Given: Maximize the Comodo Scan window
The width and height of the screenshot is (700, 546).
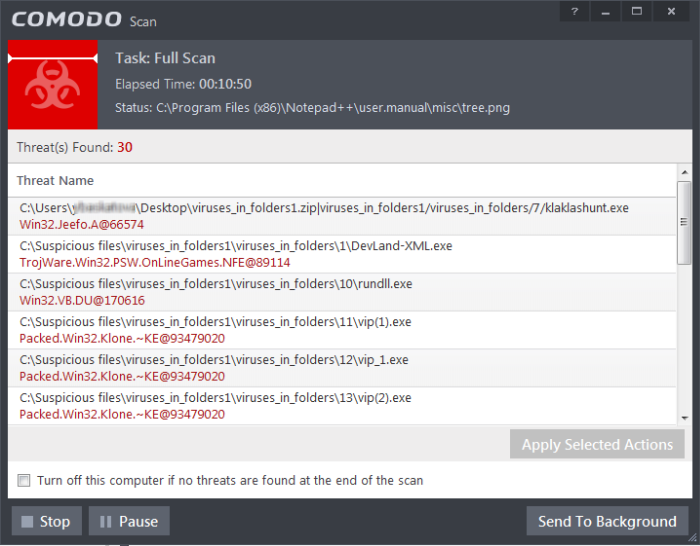Looking at the screenshot, I should point(637,12).
